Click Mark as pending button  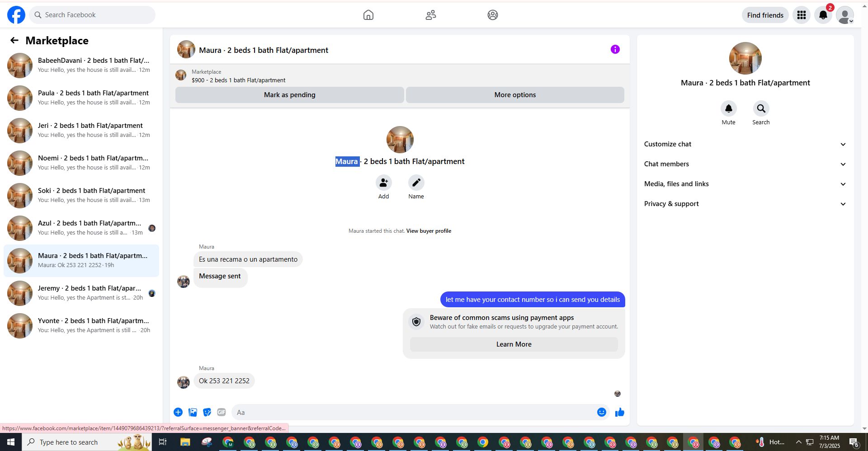coord(289,95)
